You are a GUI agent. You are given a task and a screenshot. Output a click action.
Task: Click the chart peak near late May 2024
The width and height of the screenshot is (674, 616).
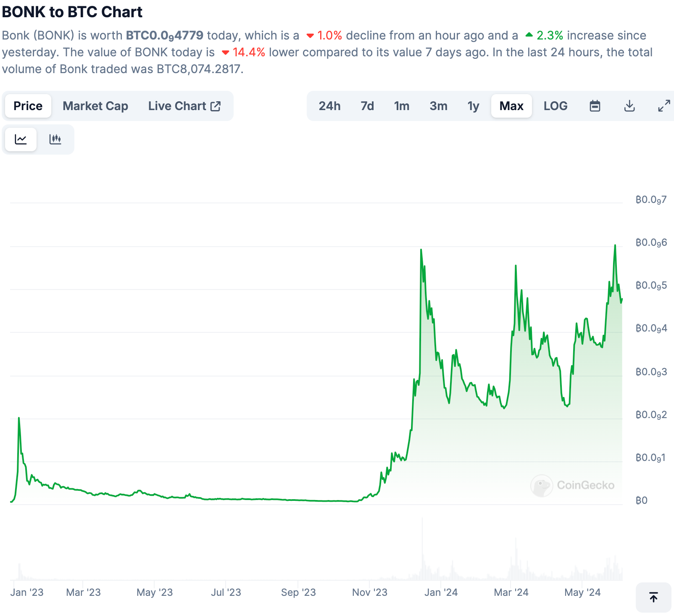(x=615, y=245)
